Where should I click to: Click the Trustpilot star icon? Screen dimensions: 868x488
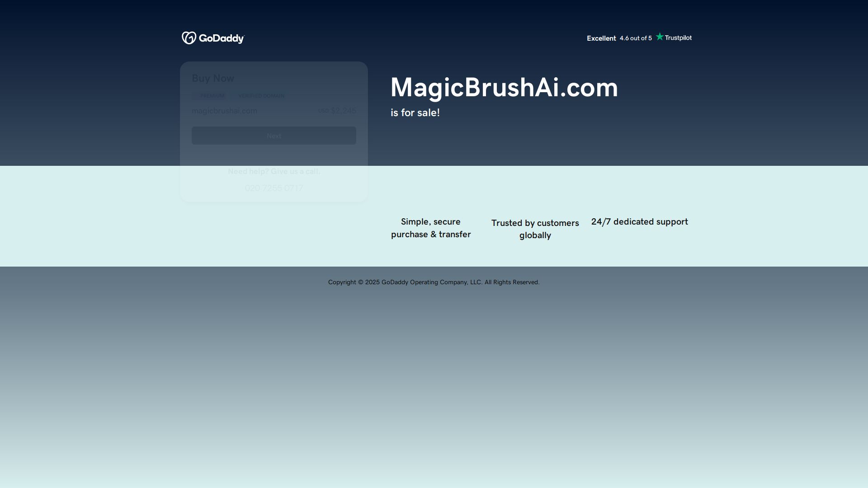point(660,37)
